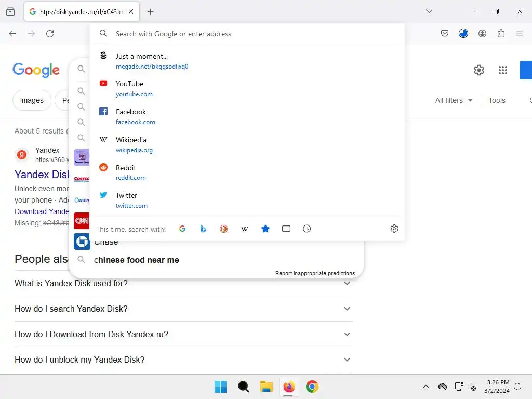
Task: Search this time with Wikipedia
Action: [245, 229]
